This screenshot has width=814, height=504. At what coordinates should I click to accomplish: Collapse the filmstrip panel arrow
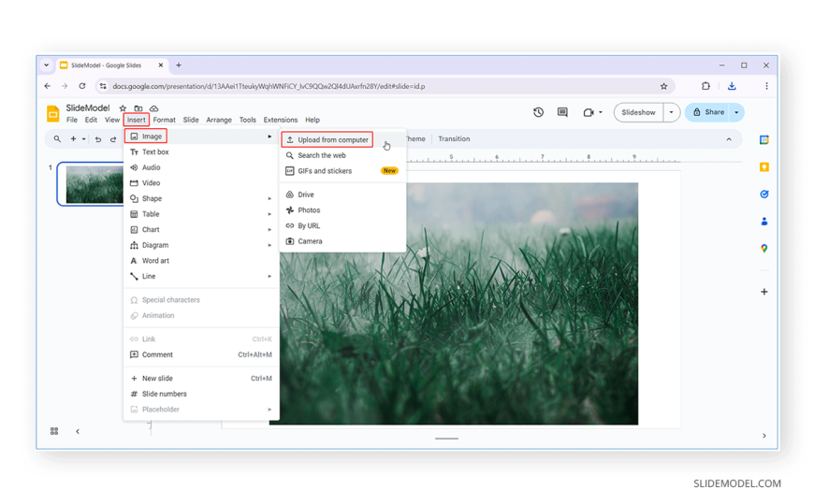point(78,431)
